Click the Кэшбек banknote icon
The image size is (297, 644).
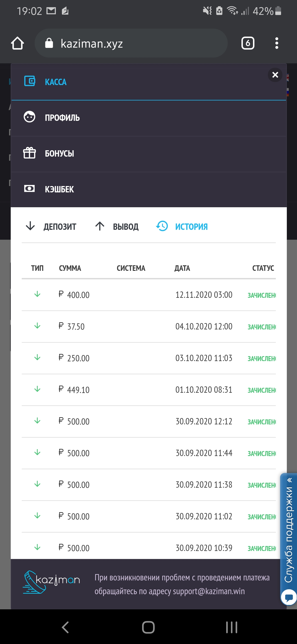coord(29,189)
